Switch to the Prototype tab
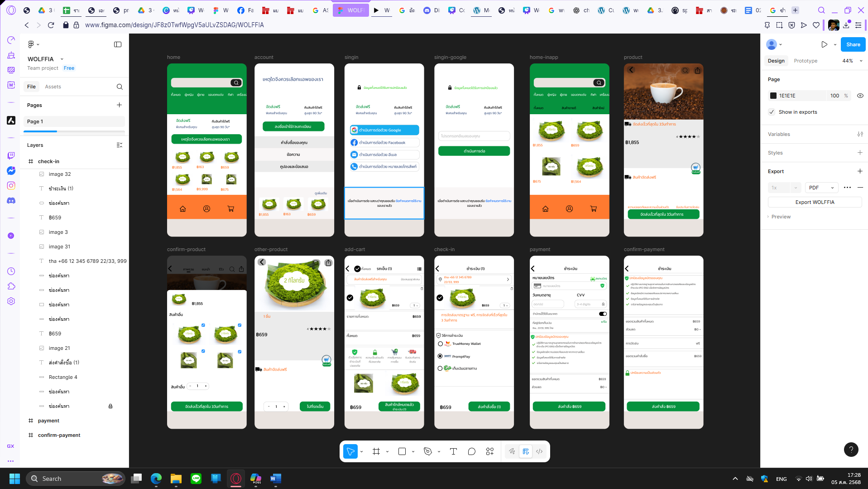The height and width of the screenshot is (489, 868). 806,61
